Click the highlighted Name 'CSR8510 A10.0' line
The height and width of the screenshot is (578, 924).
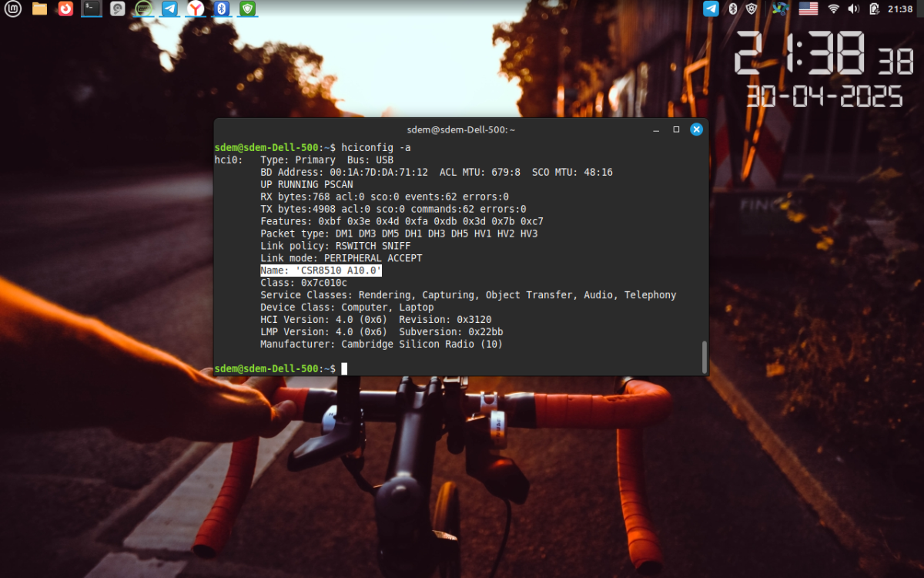(x=321, y=271)
